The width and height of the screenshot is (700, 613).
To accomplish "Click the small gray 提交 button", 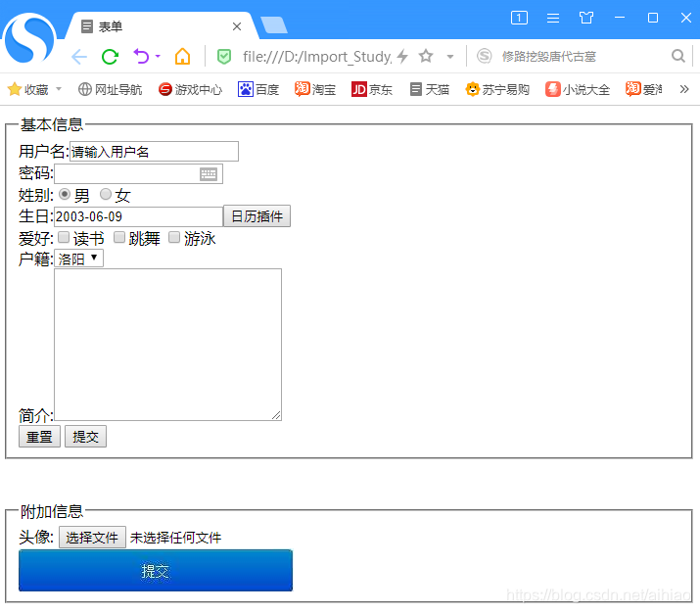I will pyautogui.click(x=85, y=436).
